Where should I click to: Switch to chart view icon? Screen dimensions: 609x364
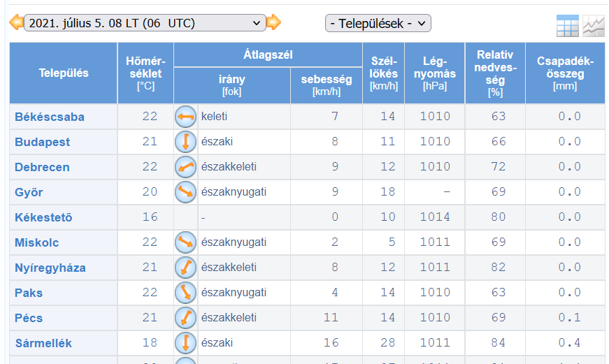[x=594, y=26]
